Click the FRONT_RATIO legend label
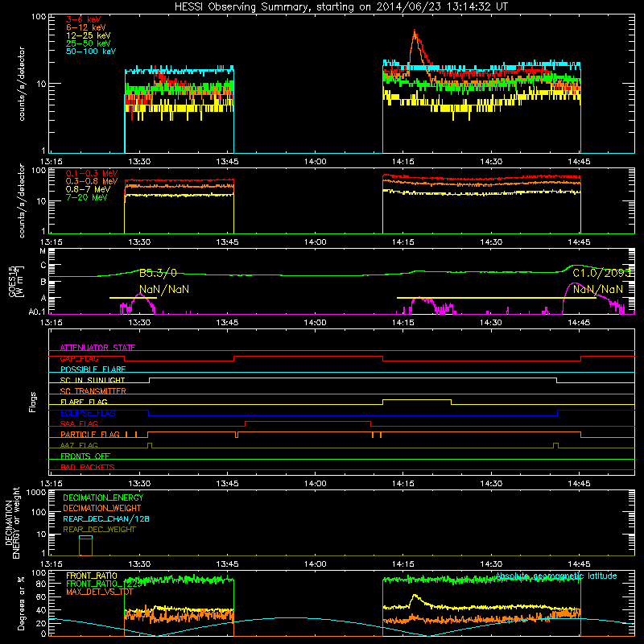The width and height of the screenshot is (644, 644). coord(92,576)
